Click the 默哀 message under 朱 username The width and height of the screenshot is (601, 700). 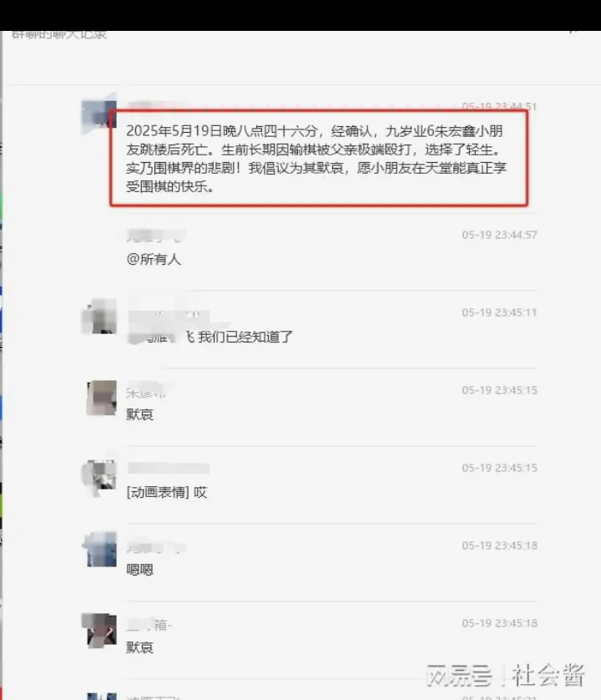[139, 414]
